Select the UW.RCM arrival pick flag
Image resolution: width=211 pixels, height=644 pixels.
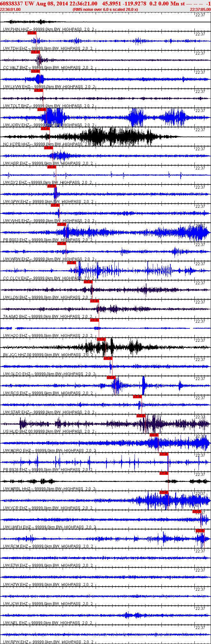point(200,531)
